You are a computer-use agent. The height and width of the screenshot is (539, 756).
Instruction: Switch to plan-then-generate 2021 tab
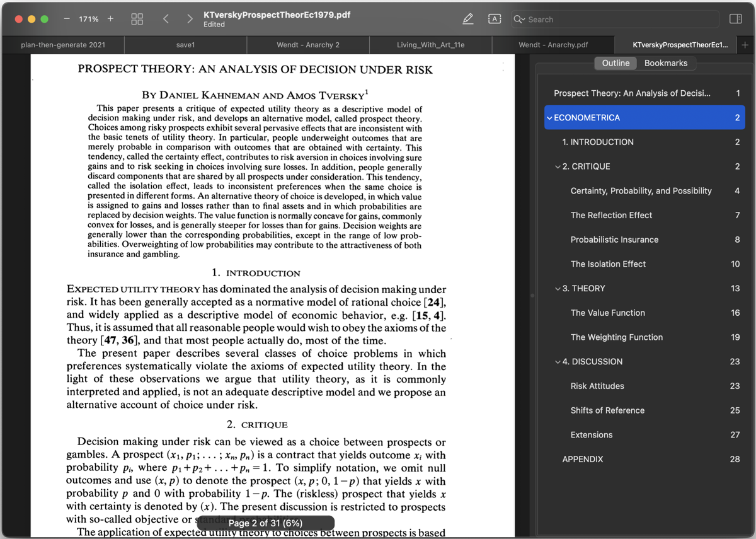click(63, 45)
